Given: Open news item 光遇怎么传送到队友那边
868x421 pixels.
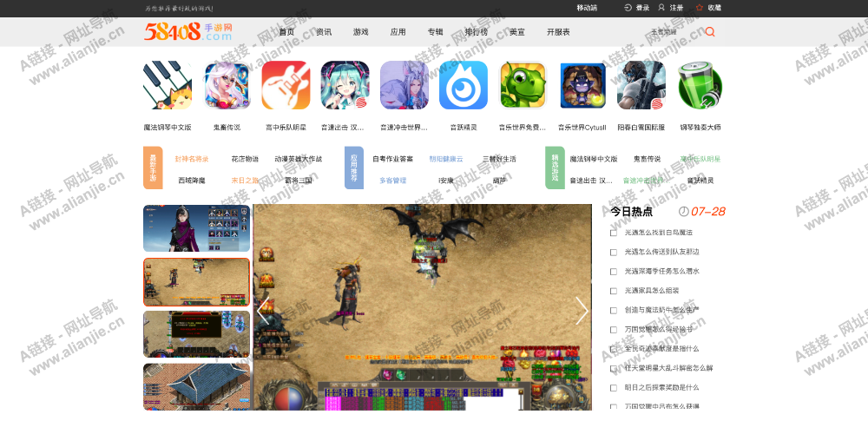Looking at the screenshot, I should pyautogui.click(x=661, y=252).
